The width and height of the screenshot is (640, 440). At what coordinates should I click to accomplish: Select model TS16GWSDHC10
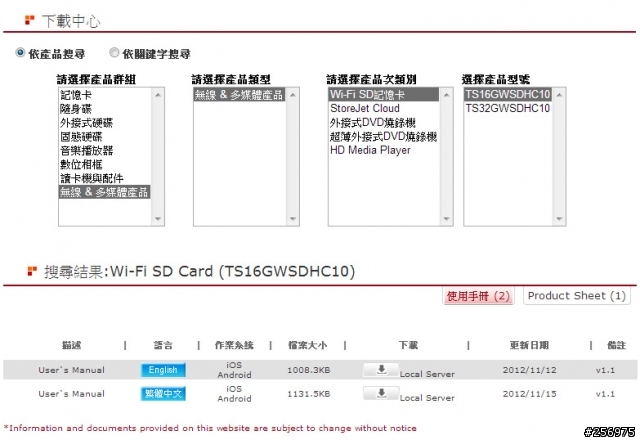coord(508,94)
